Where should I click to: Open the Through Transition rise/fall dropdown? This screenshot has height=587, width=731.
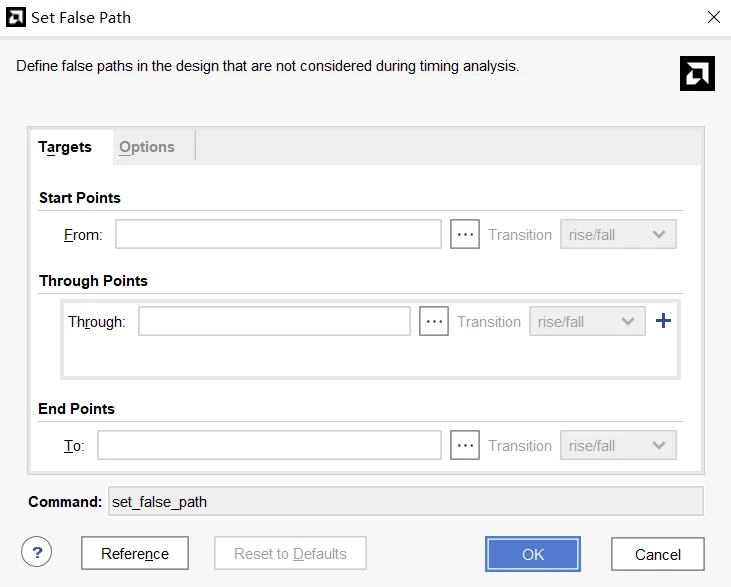[x=587, y=322]
